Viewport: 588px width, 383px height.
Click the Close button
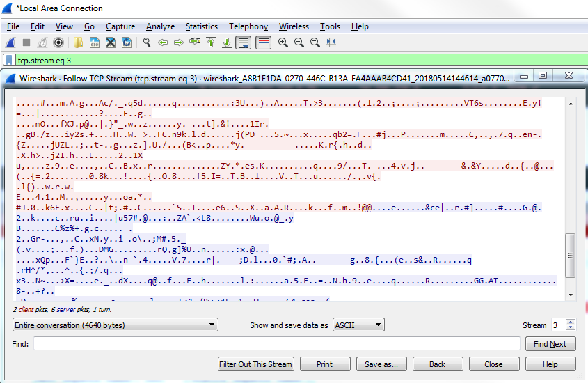[x=493, y=364]
